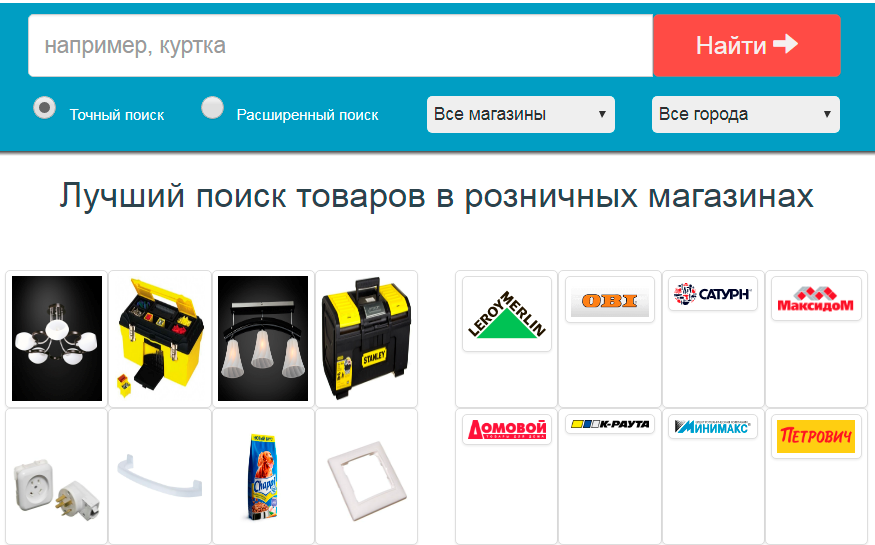Screen dimensions: 875x545
Task: Open the white chandelier product thumbnail
Action: [x=57, y=339]
